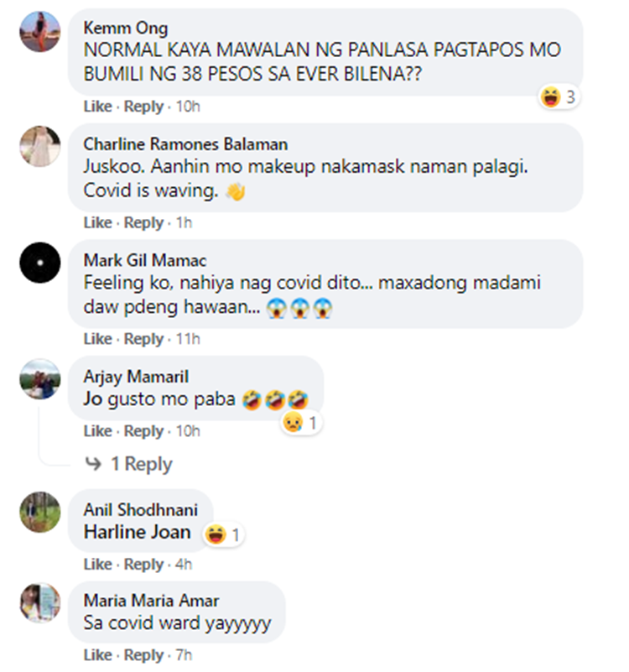Screen dimensions: 629x672
Task: Reply to Maria Maria Amar's comment
Action: pyautogui.click(x=143, y=655)
